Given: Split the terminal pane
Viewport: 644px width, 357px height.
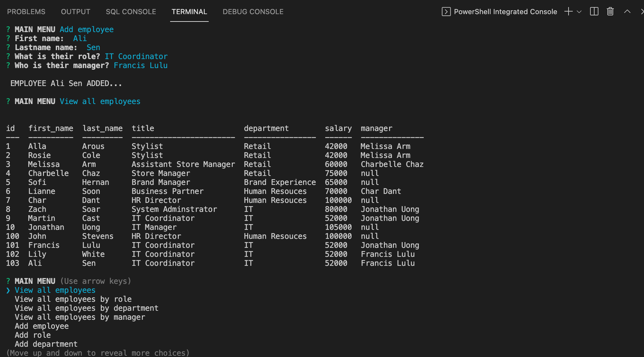Looking at the screenshot, I should coord(594,11).
